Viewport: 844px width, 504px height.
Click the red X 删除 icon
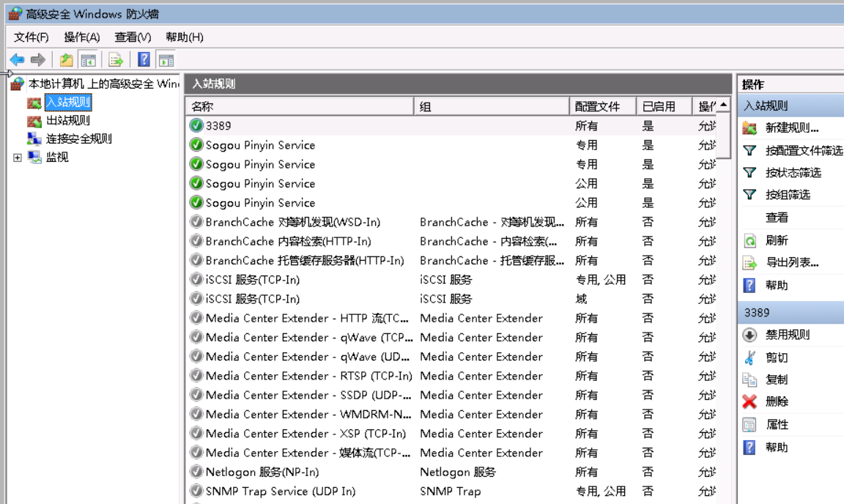tap(749, 401)
